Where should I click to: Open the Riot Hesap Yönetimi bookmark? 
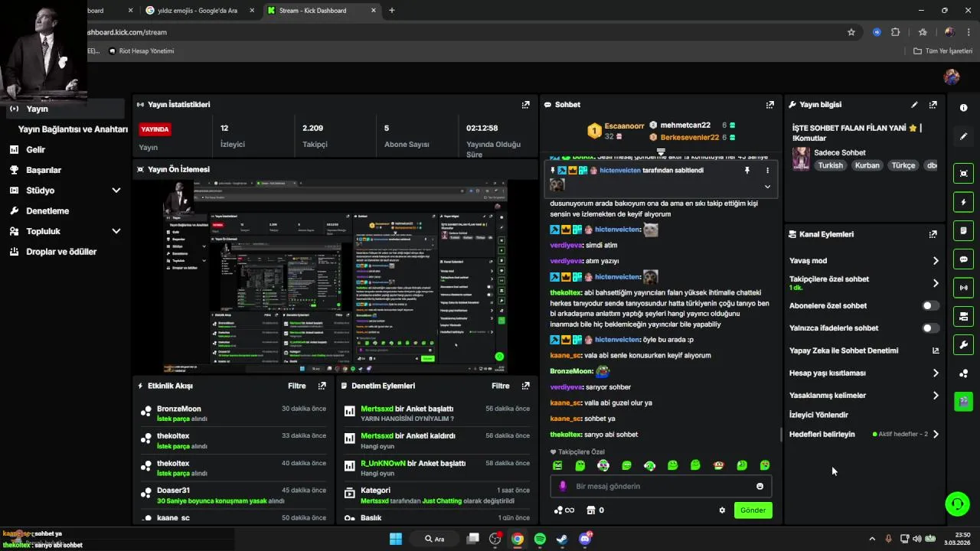point(141,51)
